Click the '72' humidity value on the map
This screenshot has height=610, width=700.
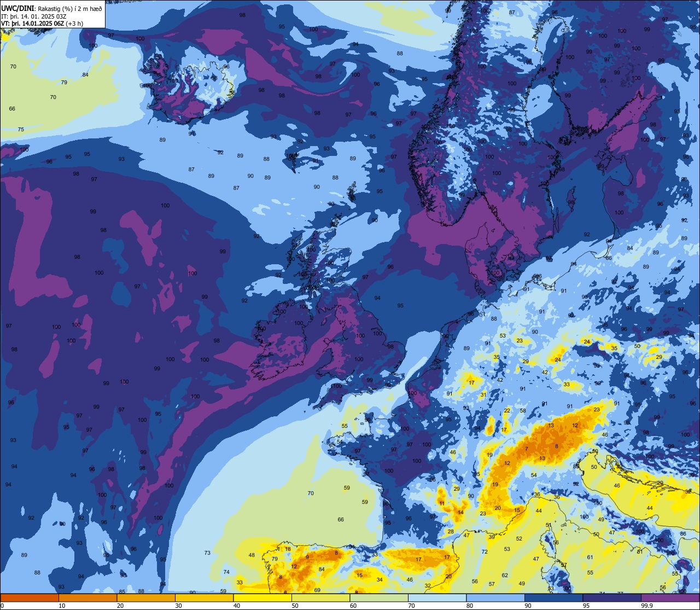(x=485, y=552)
